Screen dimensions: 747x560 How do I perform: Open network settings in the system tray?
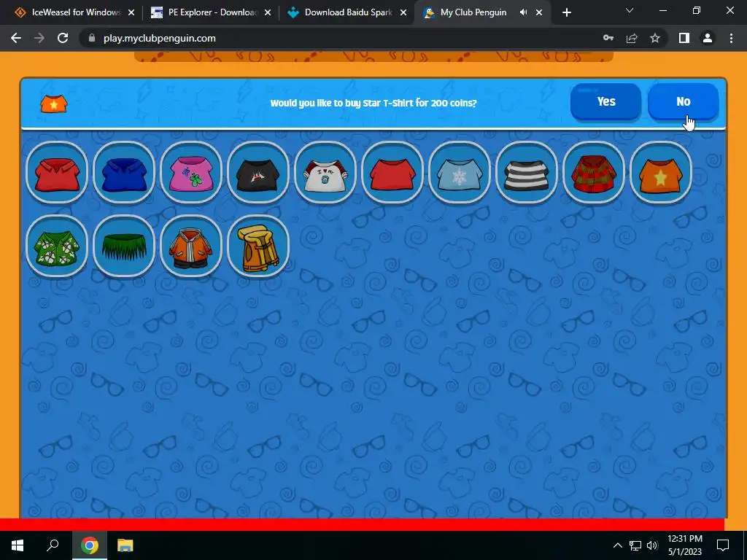pyautogui.click(x=635, y=545)
